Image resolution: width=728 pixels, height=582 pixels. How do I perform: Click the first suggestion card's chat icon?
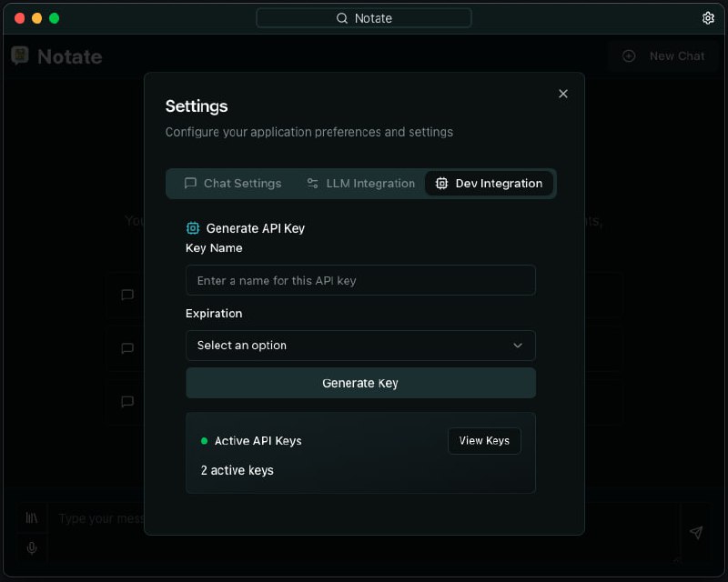tap(127, 295)
